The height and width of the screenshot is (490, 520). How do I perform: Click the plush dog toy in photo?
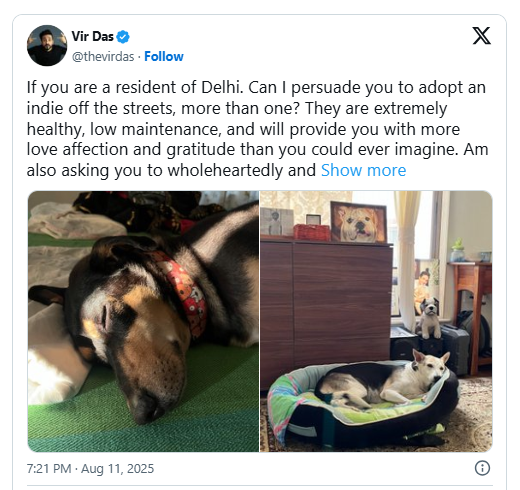click(429, 318)
